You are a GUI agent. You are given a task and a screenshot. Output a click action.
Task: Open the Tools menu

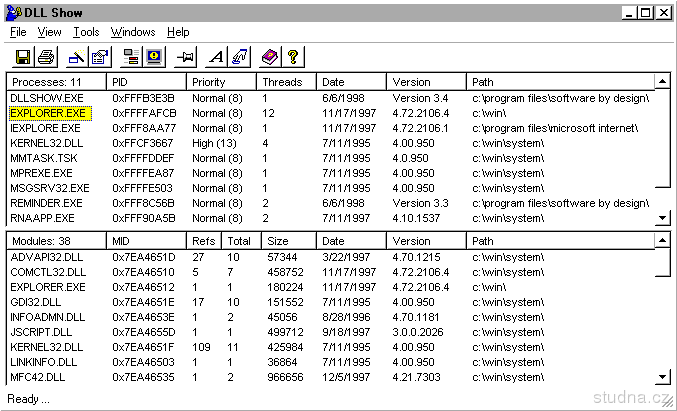pos(86,32)
